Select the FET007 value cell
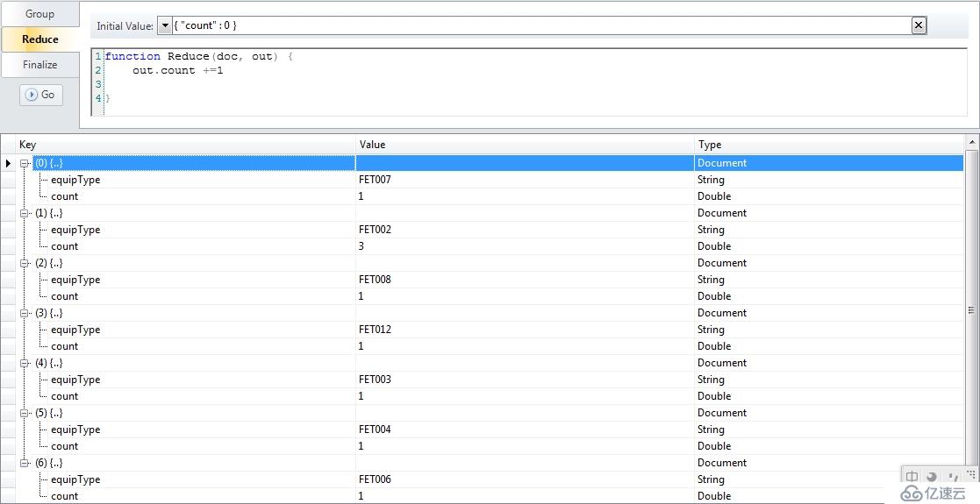 pos(525,180)
